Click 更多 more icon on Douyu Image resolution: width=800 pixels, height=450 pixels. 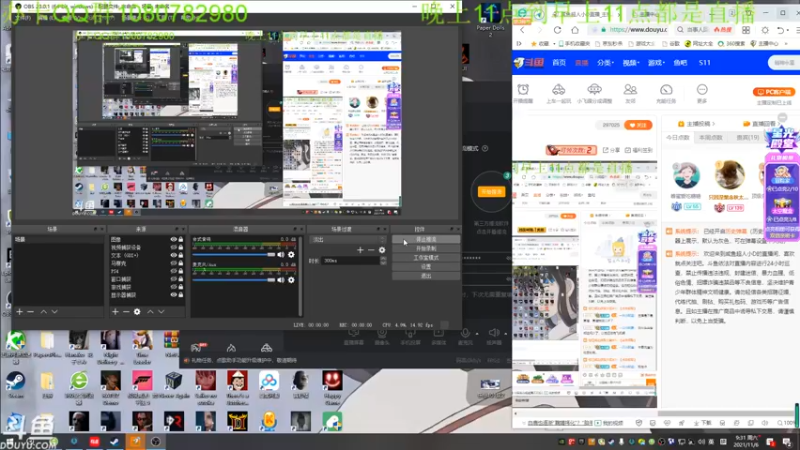tap(702, 90)
